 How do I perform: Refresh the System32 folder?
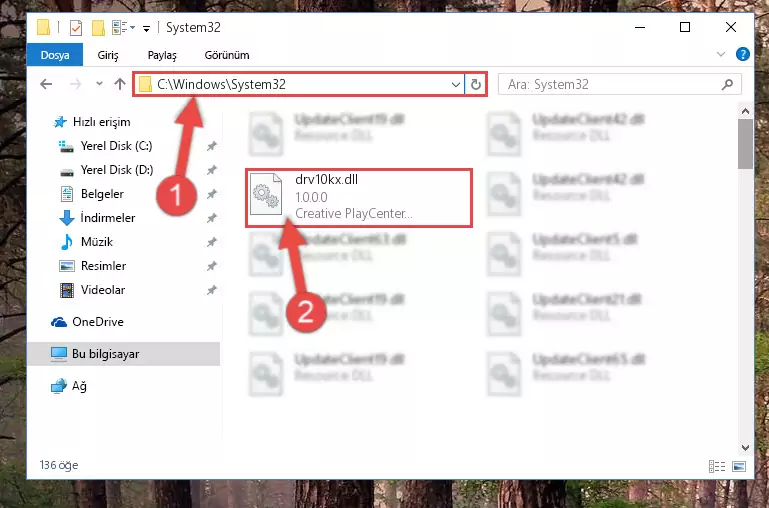pos(475,84)
